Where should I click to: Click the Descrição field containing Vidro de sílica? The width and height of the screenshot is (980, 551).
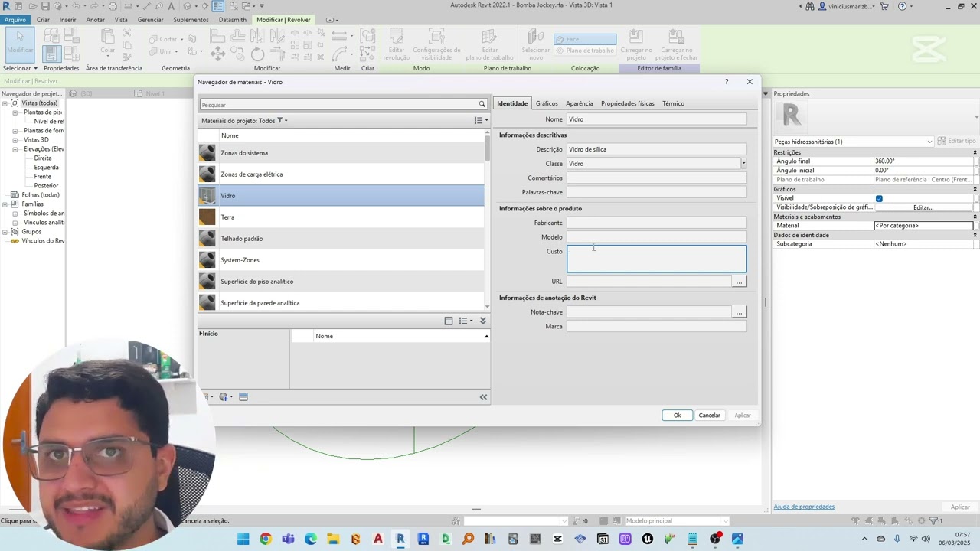click(657, 149)
